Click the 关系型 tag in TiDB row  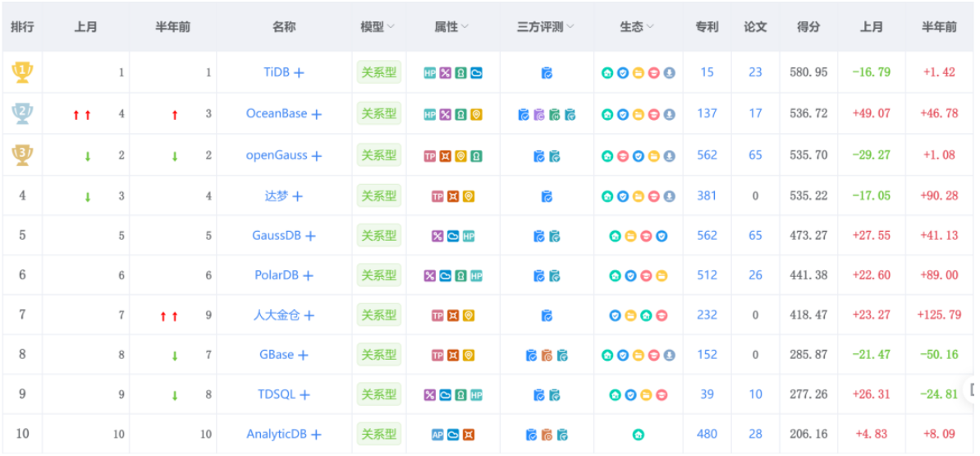378,72
